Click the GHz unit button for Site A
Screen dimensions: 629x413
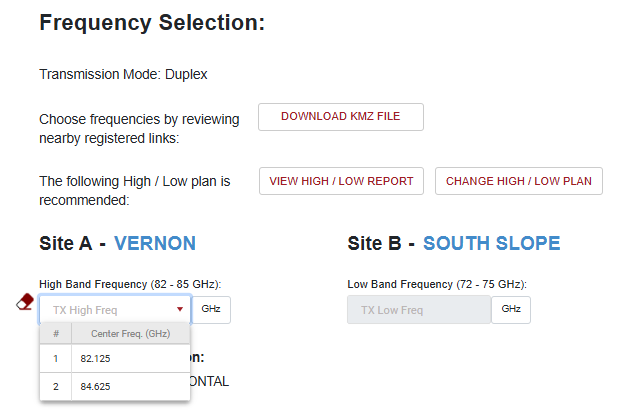click(211, 310)
